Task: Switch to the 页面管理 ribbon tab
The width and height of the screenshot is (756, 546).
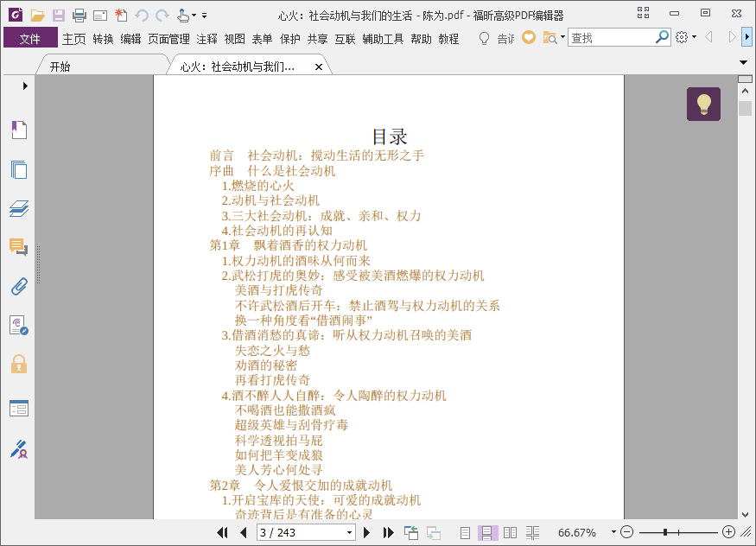Action: pyautogui.click(x=168, y=39)
